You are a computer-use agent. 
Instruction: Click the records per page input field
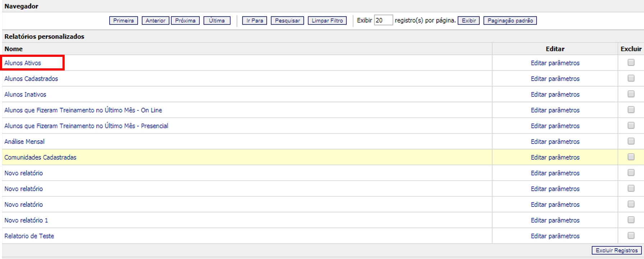[x=383, y=21]
